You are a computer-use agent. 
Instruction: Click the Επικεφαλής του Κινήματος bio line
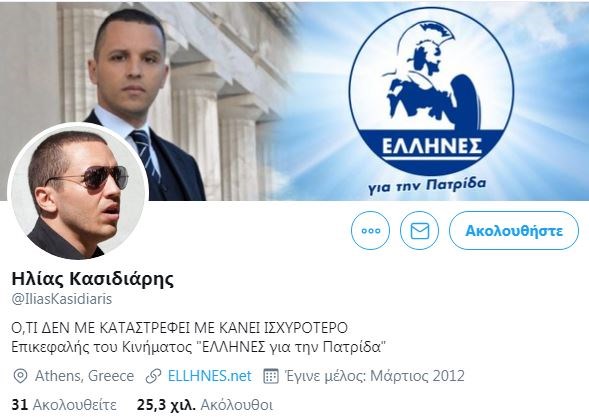[199, 347]
